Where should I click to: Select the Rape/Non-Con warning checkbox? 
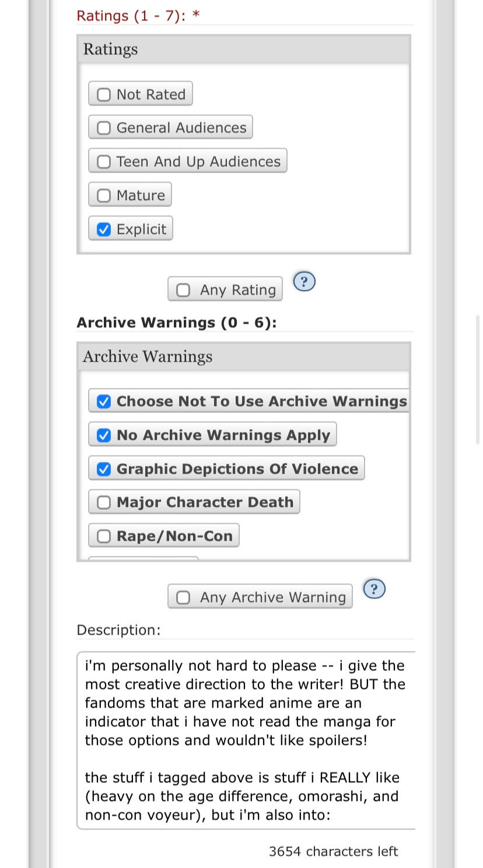click(x=104, y=536)
